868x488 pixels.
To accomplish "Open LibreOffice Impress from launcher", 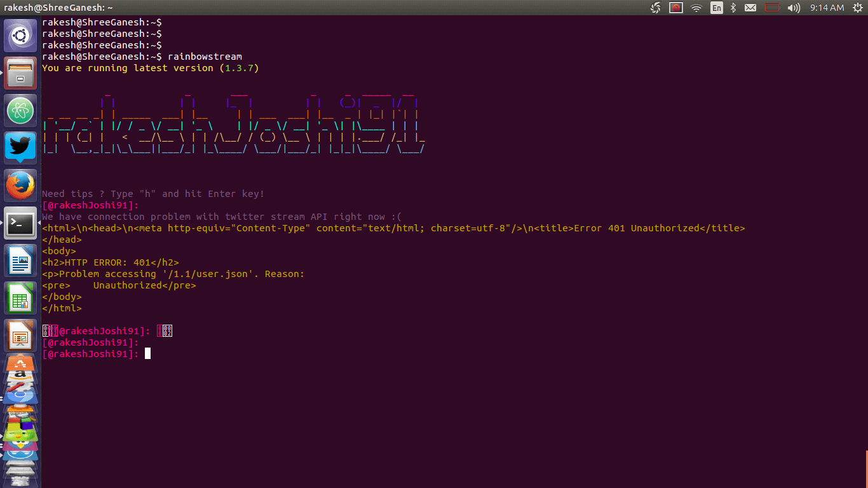I will [x=20, y=335].
